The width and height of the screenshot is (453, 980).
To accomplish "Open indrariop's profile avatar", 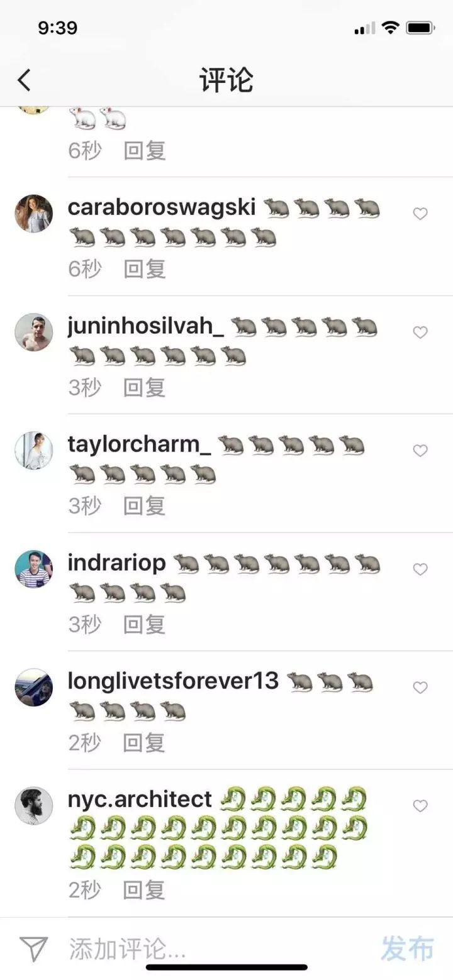I will pos(34,569).
